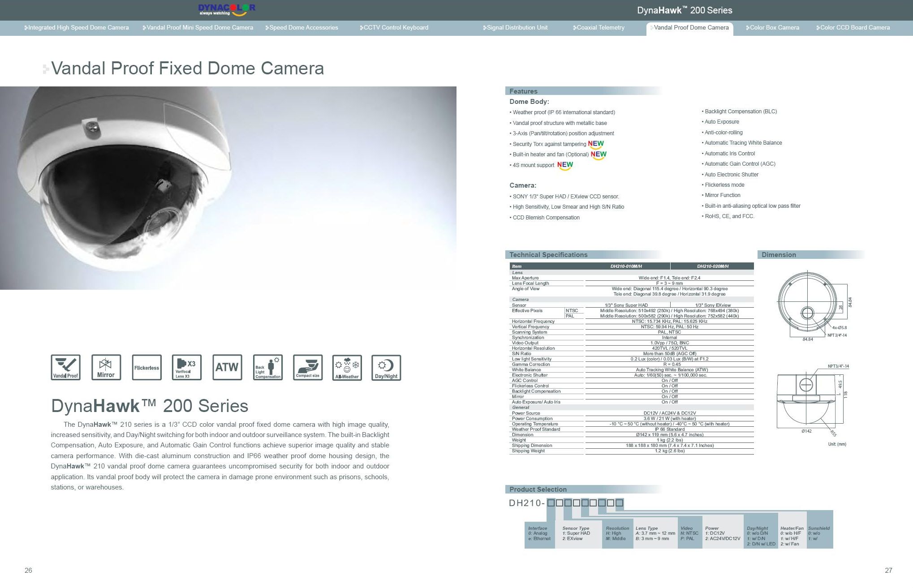Image resolution: width=913 pixels, height=588 pixels.
Task: Click page number 26
Action: (x=28, y=571)
